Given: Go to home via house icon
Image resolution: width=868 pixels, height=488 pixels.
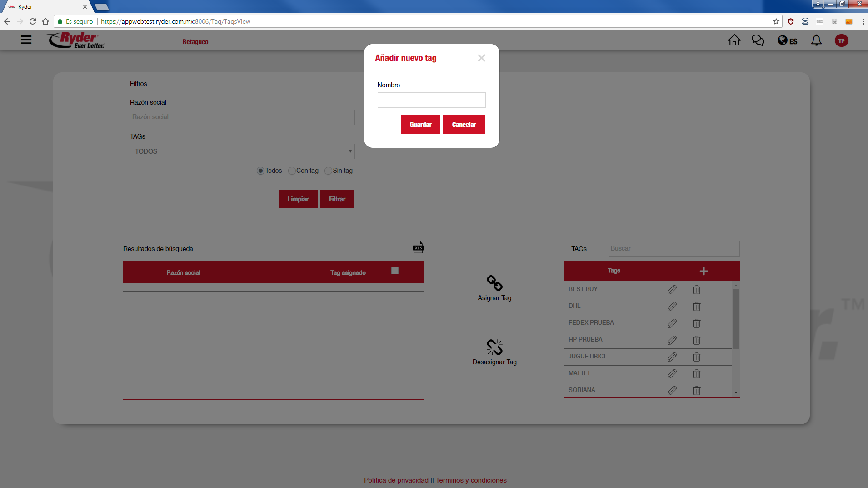Looking at the screenshot, I should click(x=734, y=40).
